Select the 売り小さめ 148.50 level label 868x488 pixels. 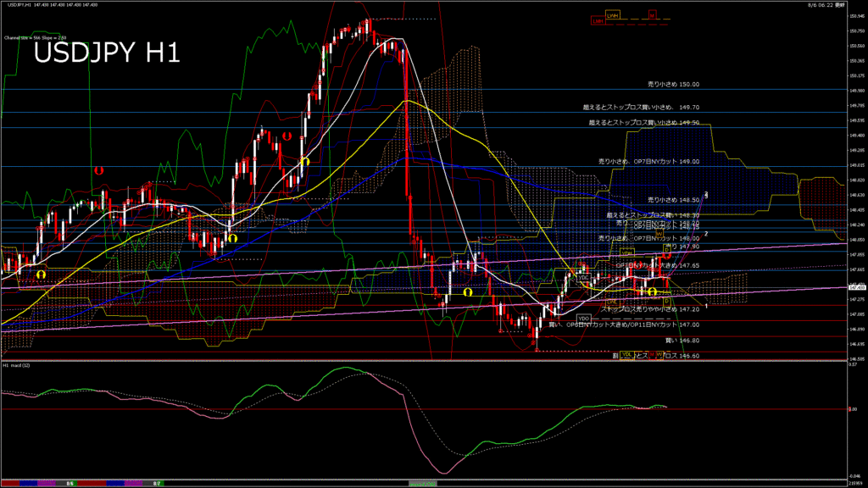[x=673, y=200]
